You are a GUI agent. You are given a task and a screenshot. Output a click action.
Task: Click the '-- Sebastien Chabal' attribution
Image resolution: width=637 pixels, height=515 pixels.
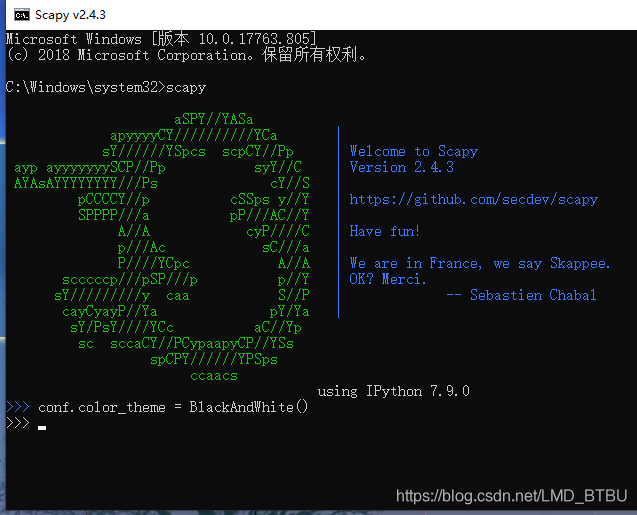click(521, 295)
